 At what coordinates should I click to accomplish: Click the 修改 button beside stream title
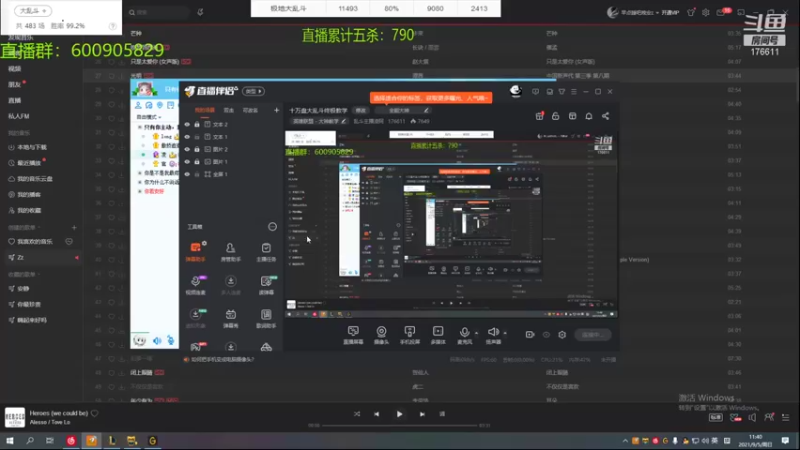click(361, 110)
